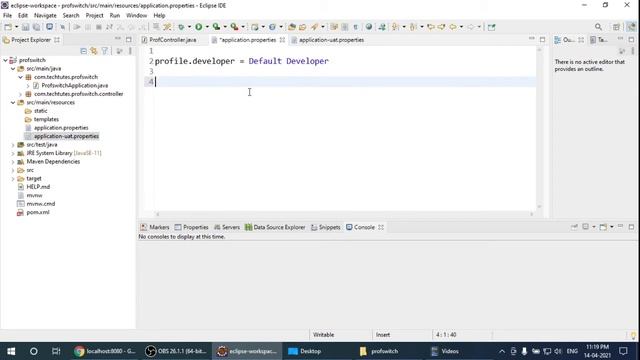
Task: Select pom.xml in Project Explorer
Action: (38, 212)
